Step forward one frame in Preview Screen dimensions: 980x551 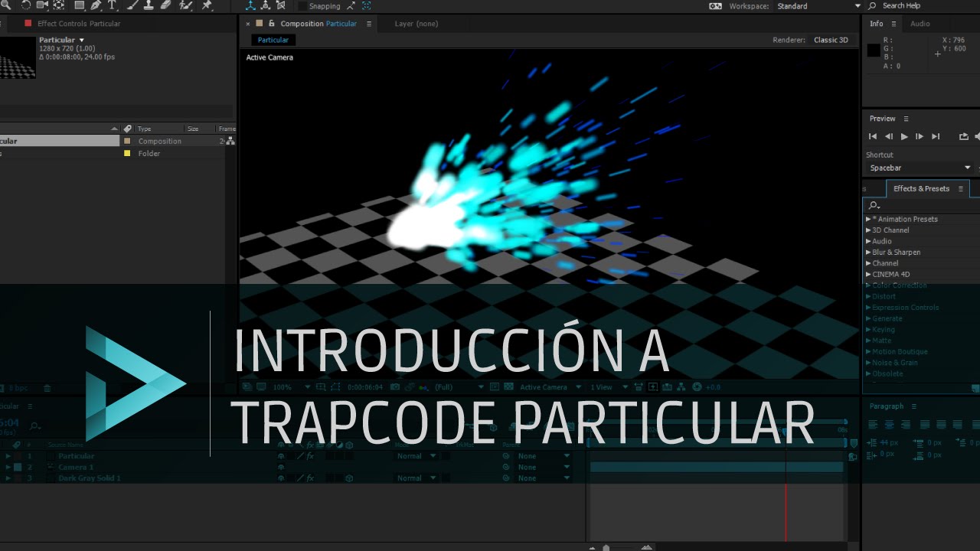tap(920, 136)
